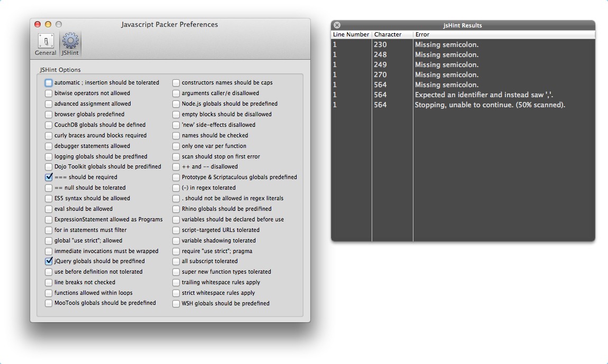Viewport: 608px width, 364px height.
Task: Enable names should be checked
Action: click(176, 136)
